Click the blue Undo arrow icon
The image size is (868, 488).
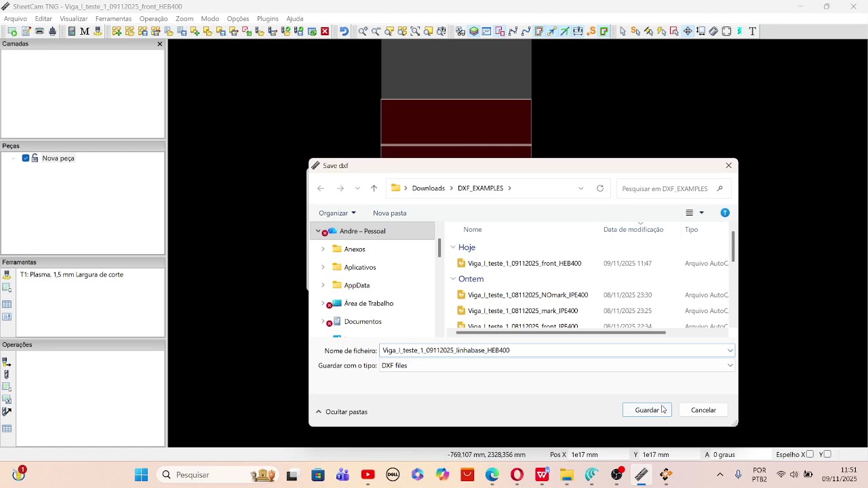click(x=344, y=31)
